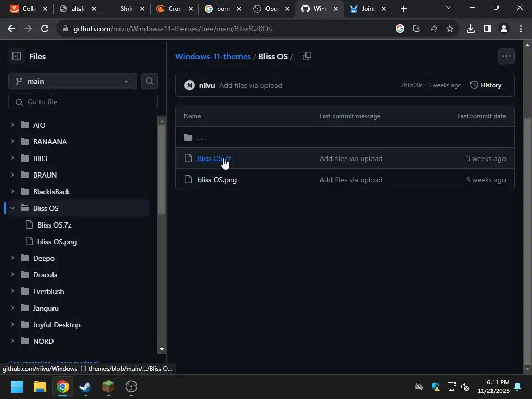The width and height of the screenshot is (532, 399).
Task: Open Minecraft from taskbar
Action: click(108, 387)
